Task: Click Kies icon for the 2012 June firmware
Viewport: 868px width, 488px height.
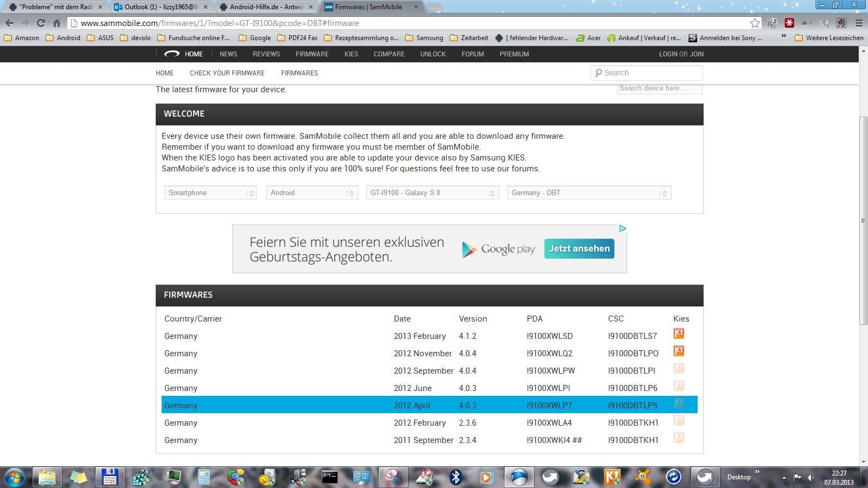Action: pyautogui.click(x=679, y=386)
